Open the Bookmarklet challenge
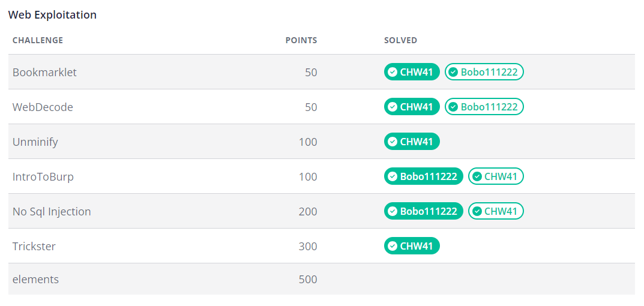Viewport: 644px width, 306px height. 44,72
